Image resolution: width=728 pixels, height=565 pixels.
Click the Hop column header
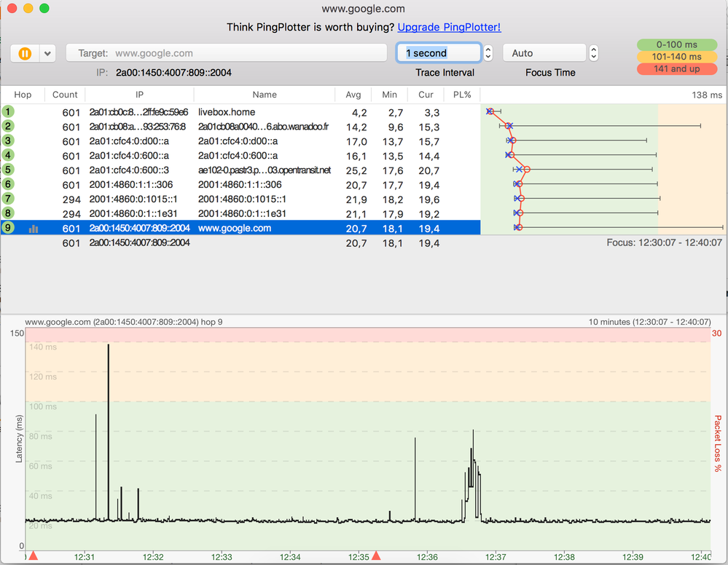[23, 95]
